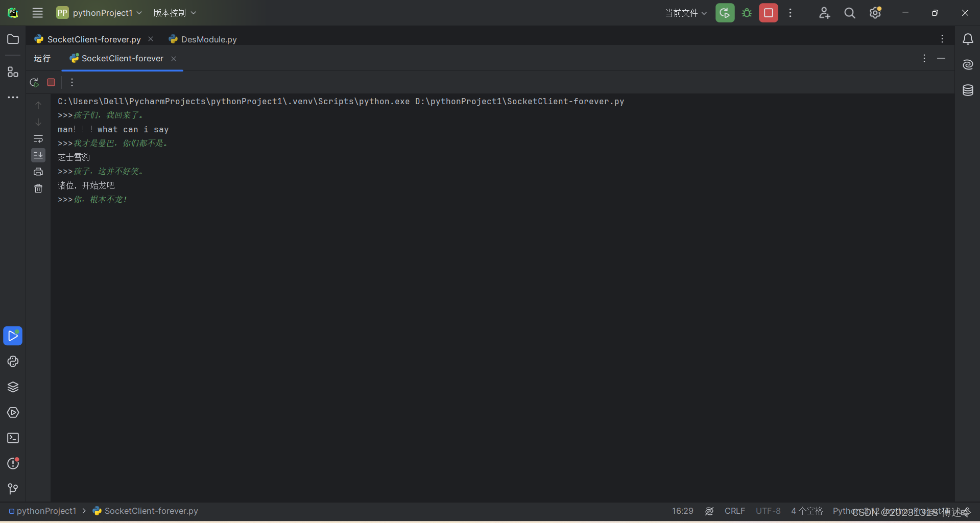Click the scroll up stack trace arrow
Image resolution: width=980 pixels, height=523 pixels.
pos(38,105)
